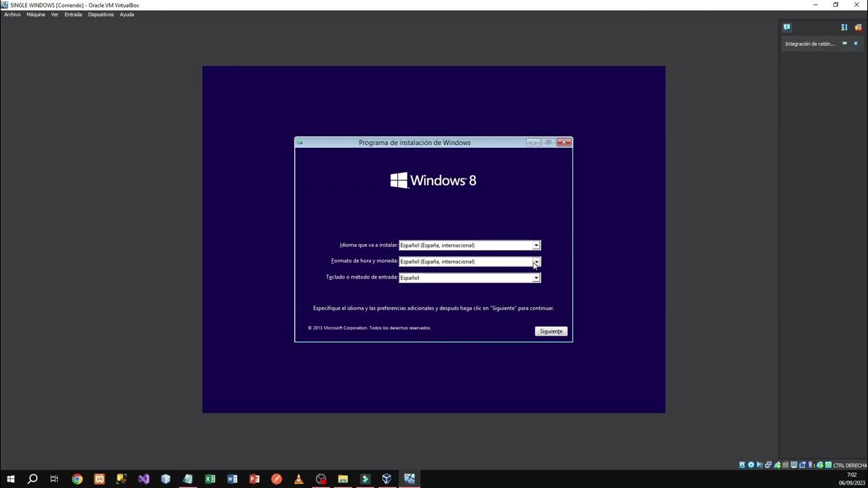Click the optical disk status icon

pos(751,465)
